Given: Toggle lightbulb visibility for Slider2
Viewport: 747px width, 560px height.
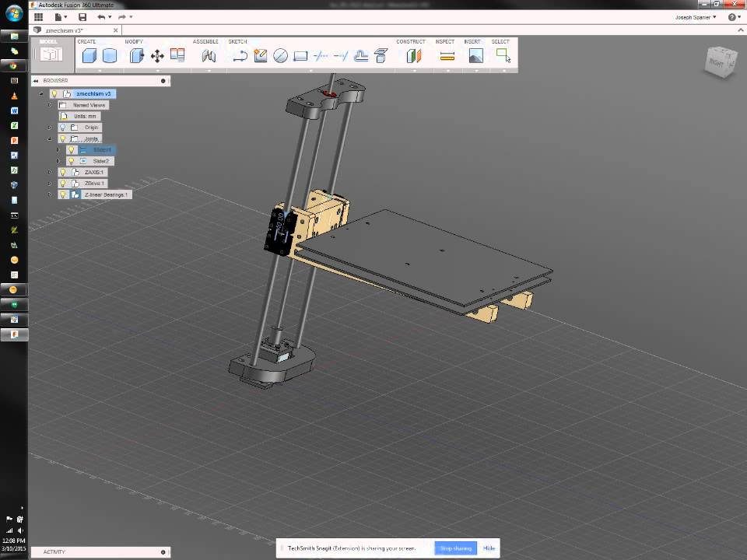Looking at the screenshot, I should coord(71,161).
